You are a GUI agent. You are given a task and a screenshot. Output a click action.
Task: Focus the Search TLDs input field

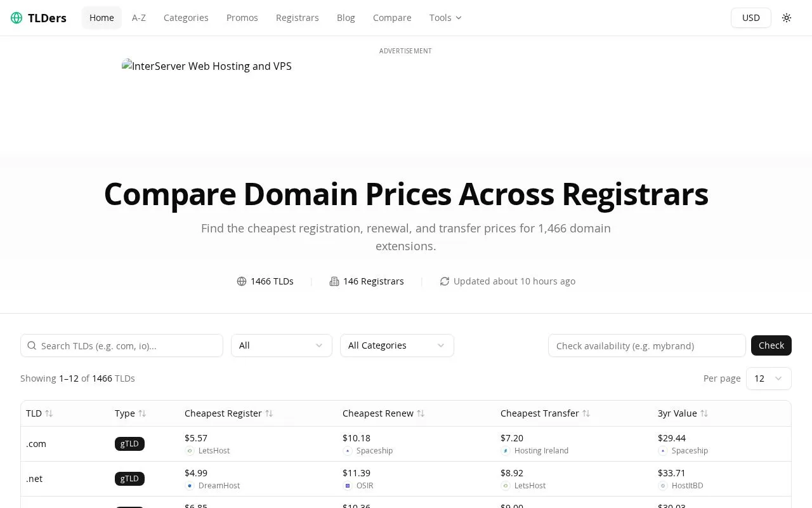click(x=122, y=345)
